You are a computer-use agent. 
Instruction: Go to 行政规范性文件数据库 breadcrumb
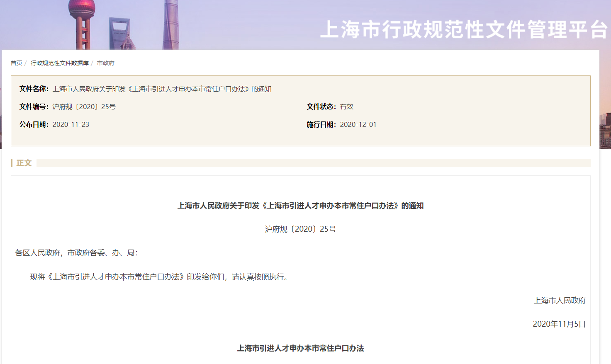tap(60, 63)
